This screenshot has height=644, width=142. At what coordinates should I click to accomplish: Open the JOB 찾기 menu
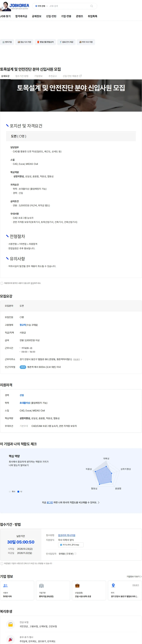pyautogui.click(x=5, y=16)
